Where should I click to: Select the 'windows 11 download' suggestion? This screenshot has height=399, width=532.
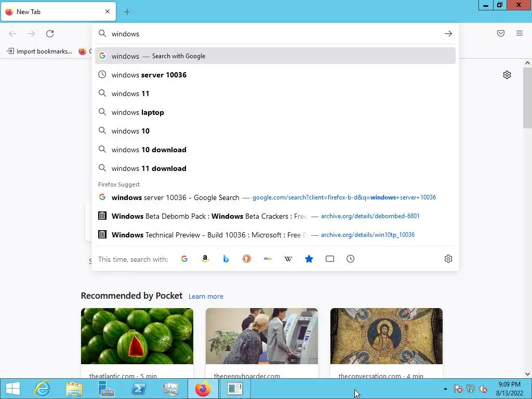click(275, 168)
